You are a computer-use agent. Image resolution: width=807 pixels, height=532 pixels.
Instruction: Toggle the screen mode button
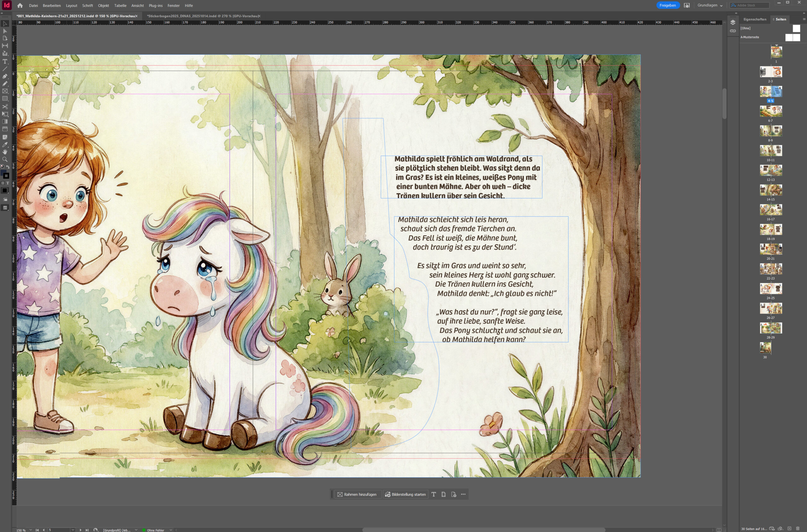pyautogui.click(x=5, y=208)
